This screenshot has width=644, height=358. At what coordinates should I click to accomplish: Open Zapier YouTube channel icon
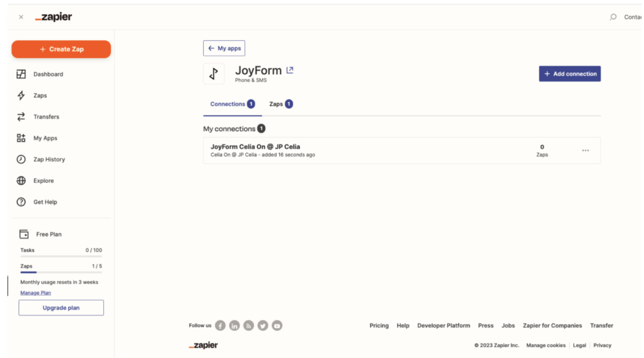click(x=277, y=325)
